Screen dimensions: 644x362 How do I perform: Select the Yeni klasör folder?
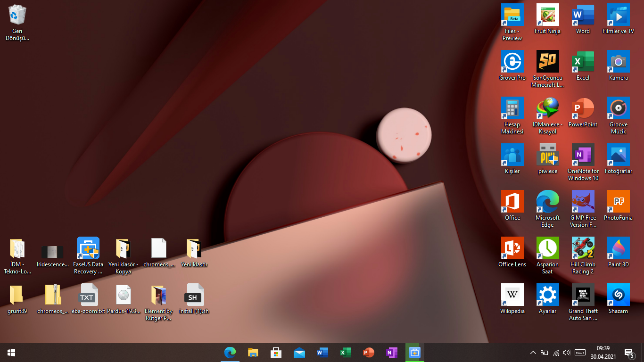point(194,252)
